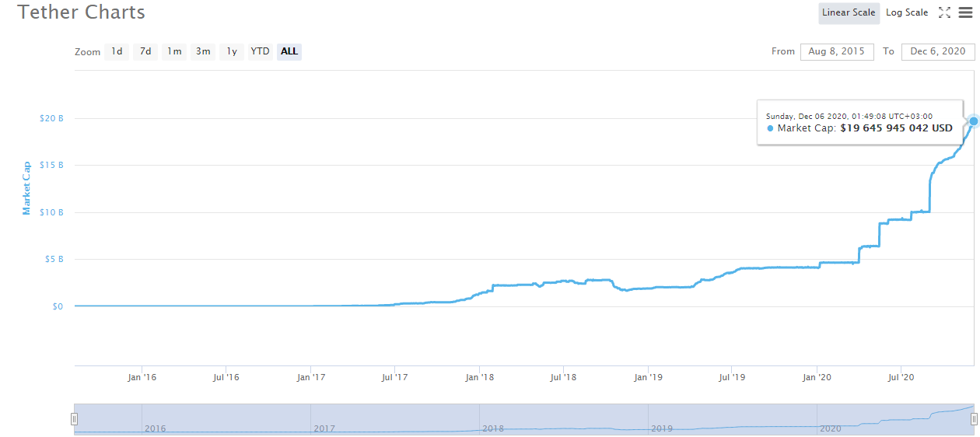This screenshot has height=437, width=980.
Task: Select 7d zoom range
Action: 145,51
